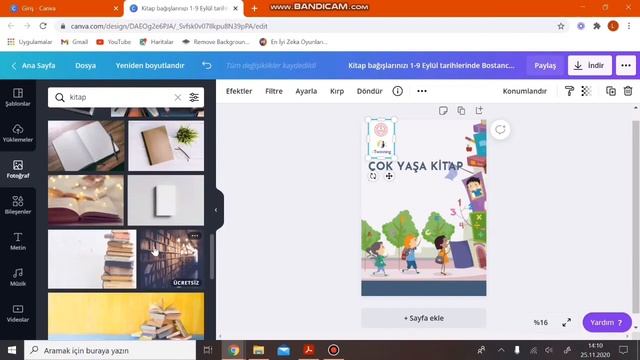The image size is (640, 360).
Task: Select the stacked books photo thumbnail
Action: [x=92, y=259]
